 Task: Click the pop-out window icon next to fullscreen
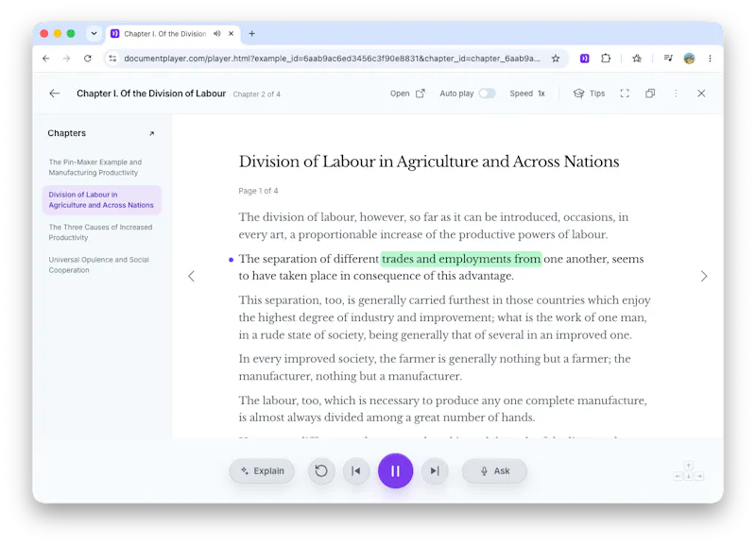[650, 94]
